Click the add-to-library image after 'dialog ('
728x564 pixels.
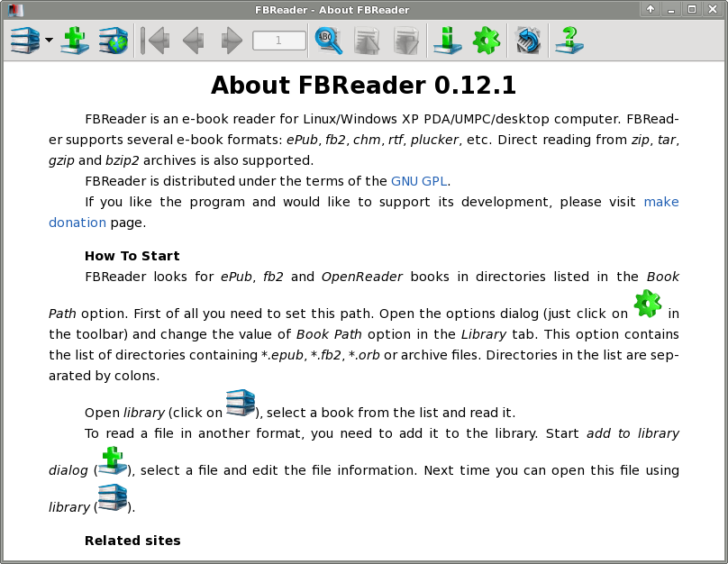pos(113,460)
